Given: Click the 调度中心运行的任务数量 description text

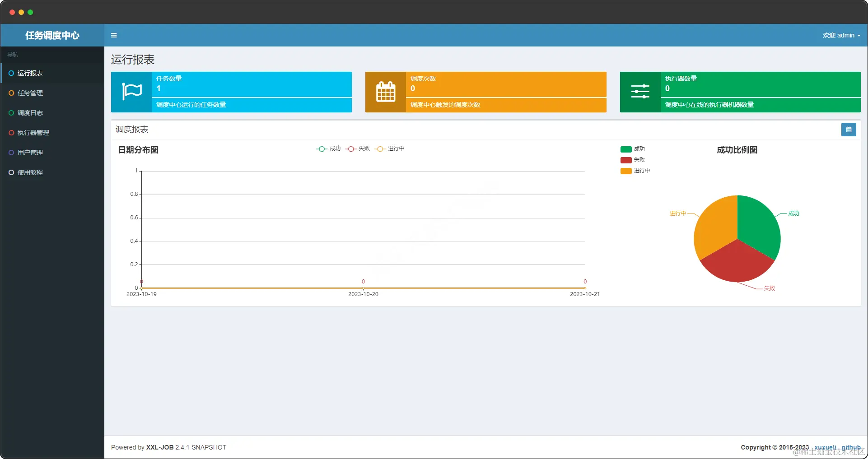Looking at the screenshot, I should (x=191, y=105).
